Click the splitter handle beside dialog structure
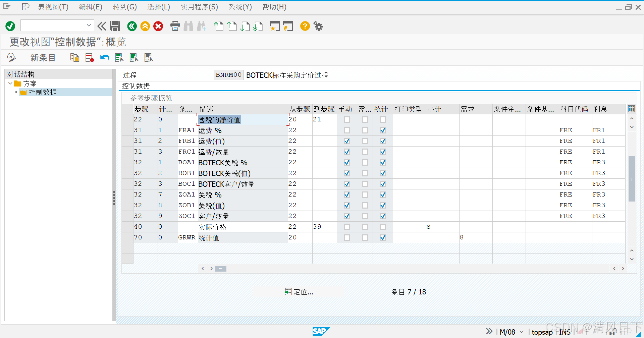 point(114,198)
